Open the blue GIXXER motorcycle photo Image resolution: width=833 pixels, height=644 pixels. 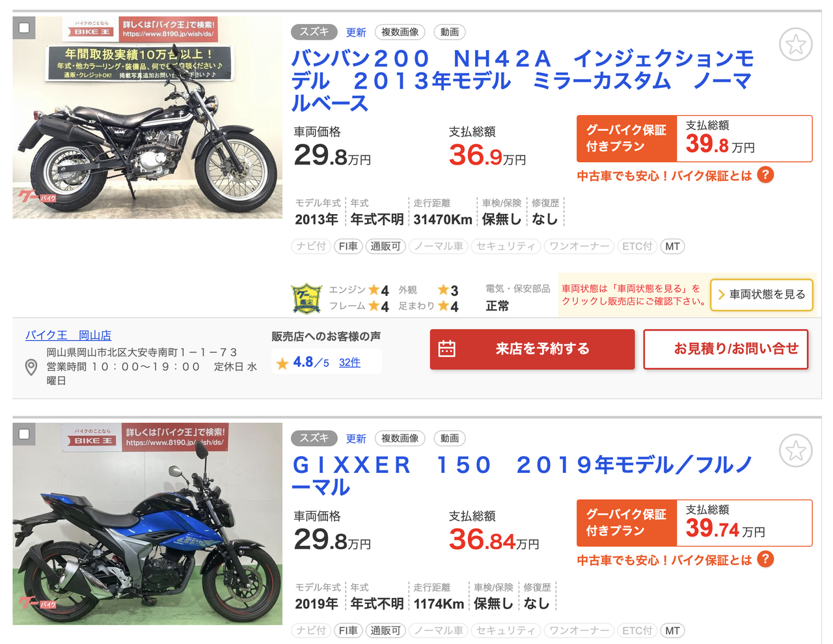[147, 524]
